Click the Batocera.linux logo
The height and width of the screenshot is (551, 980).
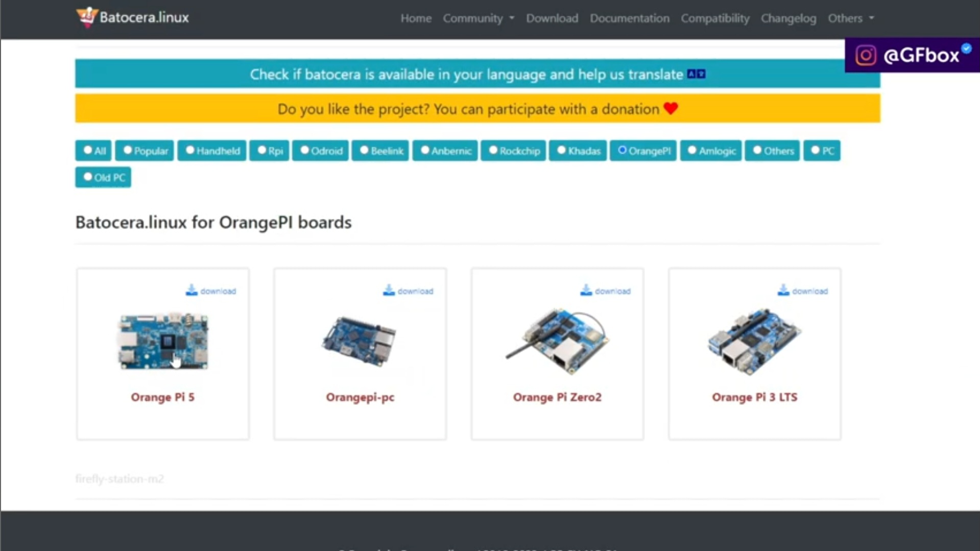132,17
